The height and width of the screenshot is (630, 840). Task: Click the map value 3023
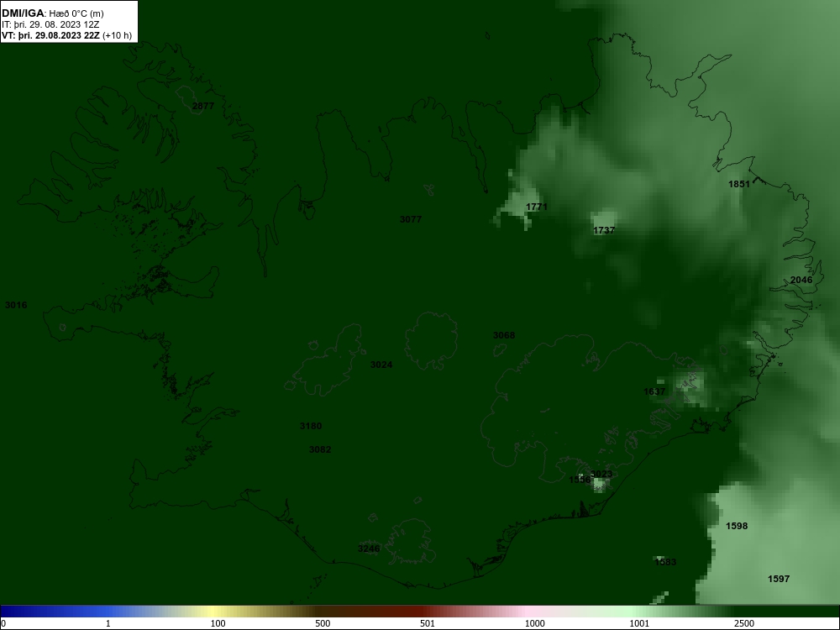[601, 474]
